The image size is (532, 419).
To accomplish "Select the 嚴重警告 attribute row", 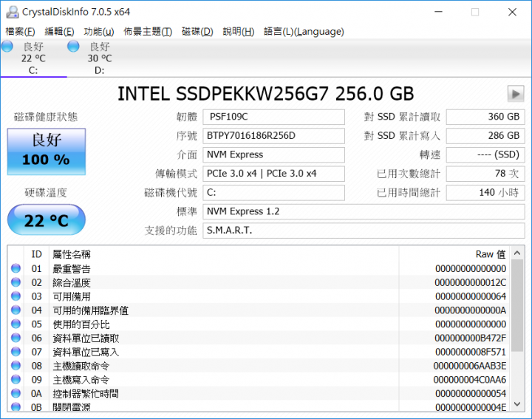I will point(259,268).
